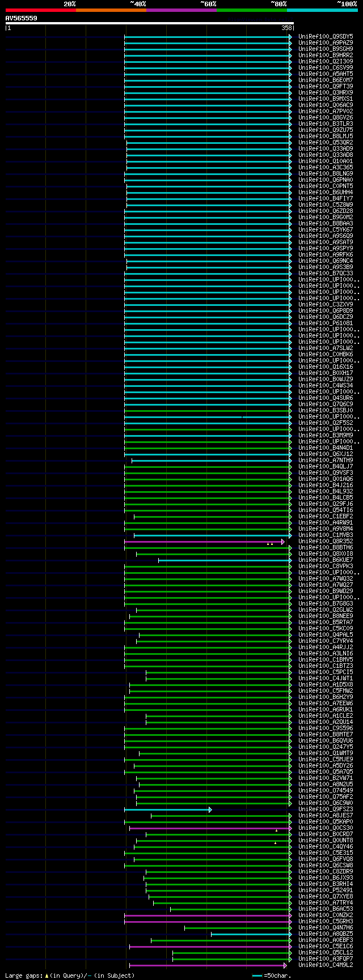Open hit UniRef100_B9HRR2
This screenshot has height=980, width=363.
pyautogui.click(x=326, y=55)
